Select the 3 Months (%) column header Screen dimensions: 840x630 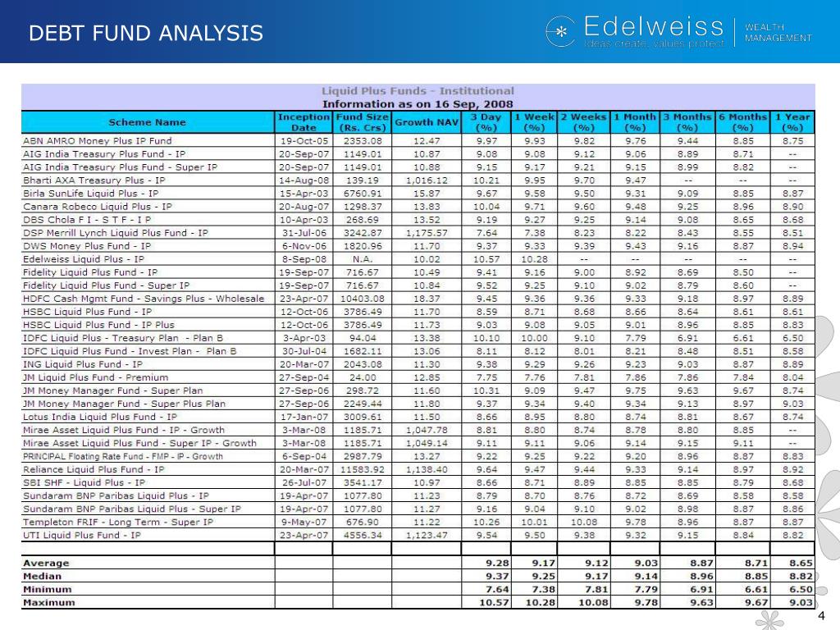[687, 122]
